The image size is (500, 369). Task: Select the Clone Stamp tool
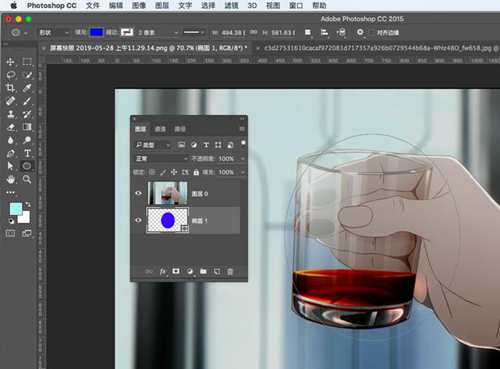[11, 114]
